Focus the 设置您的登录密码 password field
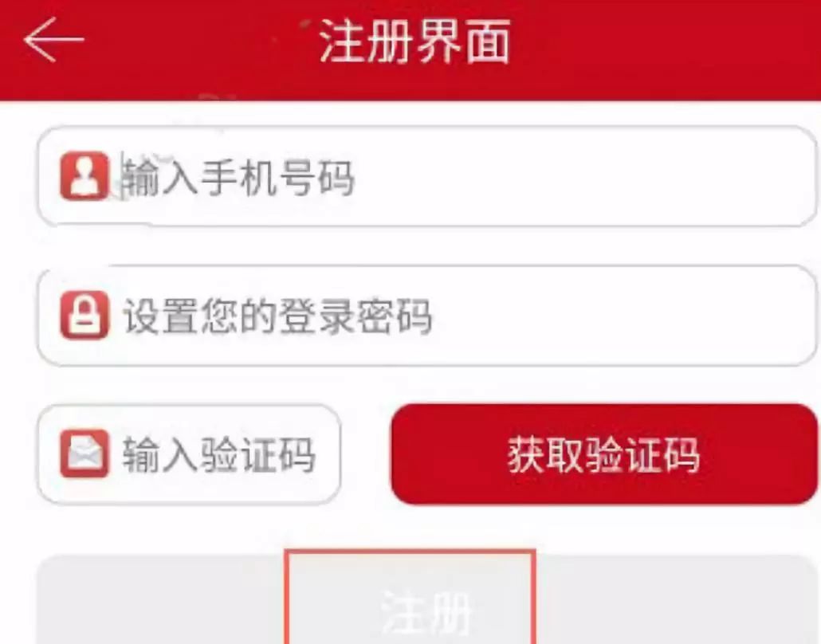 426,316
